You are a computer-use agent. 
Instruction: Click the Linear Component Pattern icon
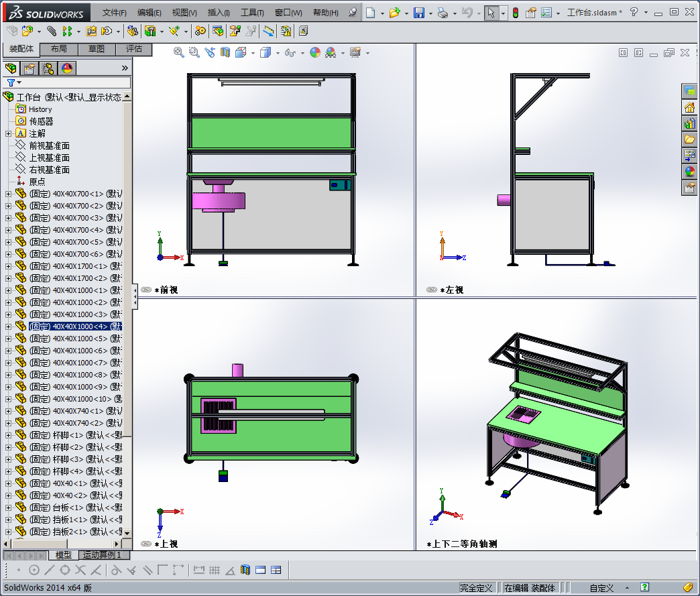click(67, 31)
